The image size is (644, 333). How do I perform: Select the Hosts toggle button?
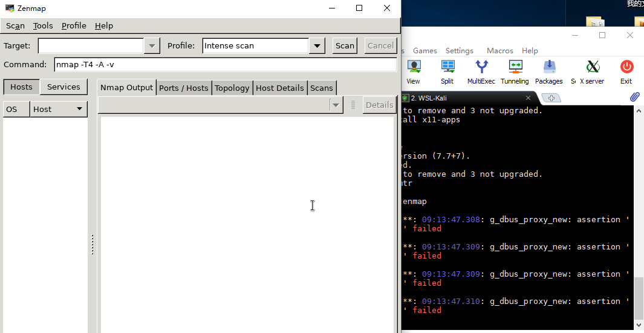(21, 87)
